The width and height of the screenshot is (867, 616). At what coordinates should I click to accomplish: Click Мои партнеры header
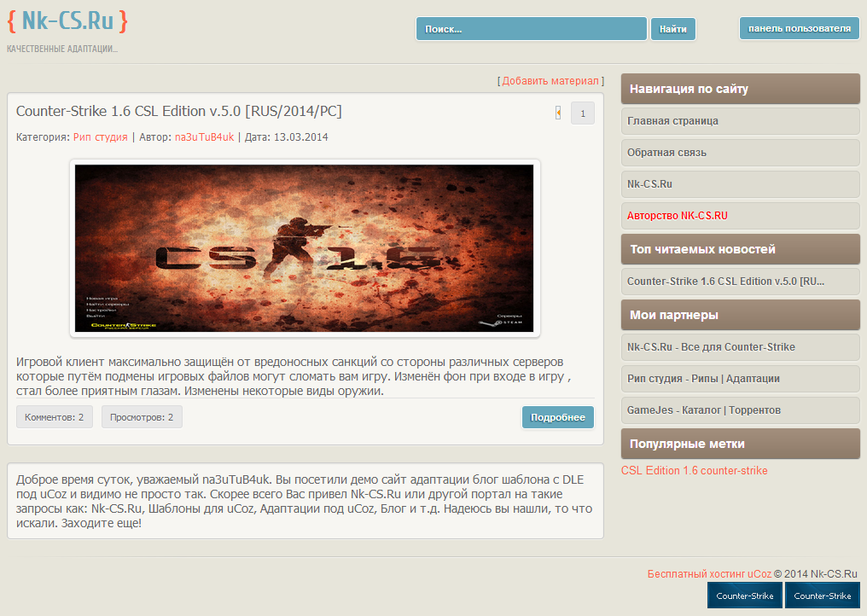tap(741, 315)
